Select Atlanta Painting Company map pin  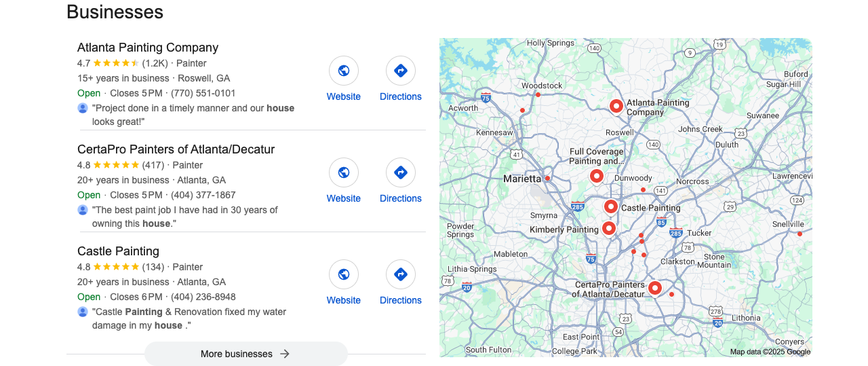click(x=616, y=106)
